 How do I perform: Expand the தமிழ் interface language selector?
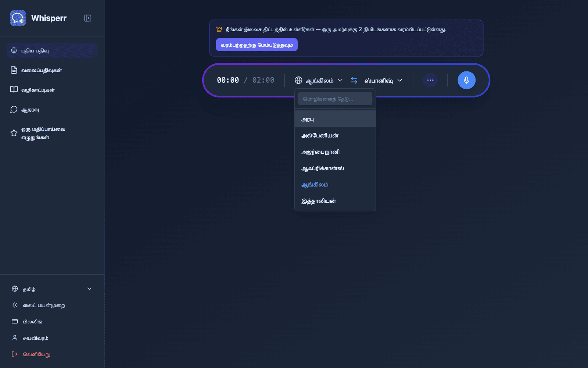coord(52,289)
